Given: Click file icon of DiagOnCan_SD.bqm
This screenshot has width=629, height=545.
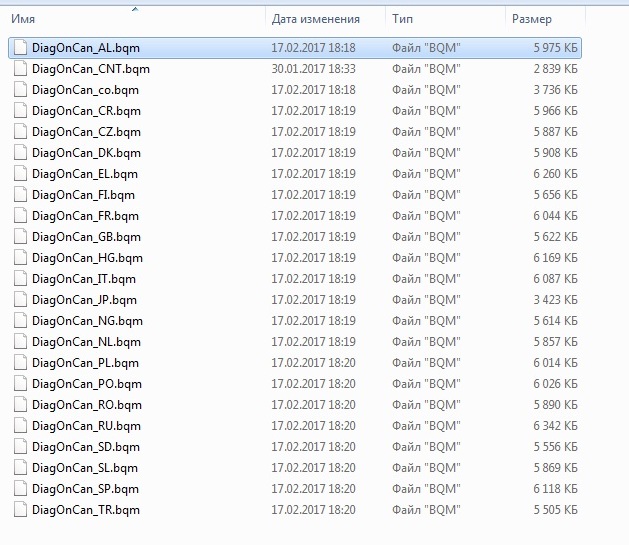Looking at the screenshot, I should point(20,446).
